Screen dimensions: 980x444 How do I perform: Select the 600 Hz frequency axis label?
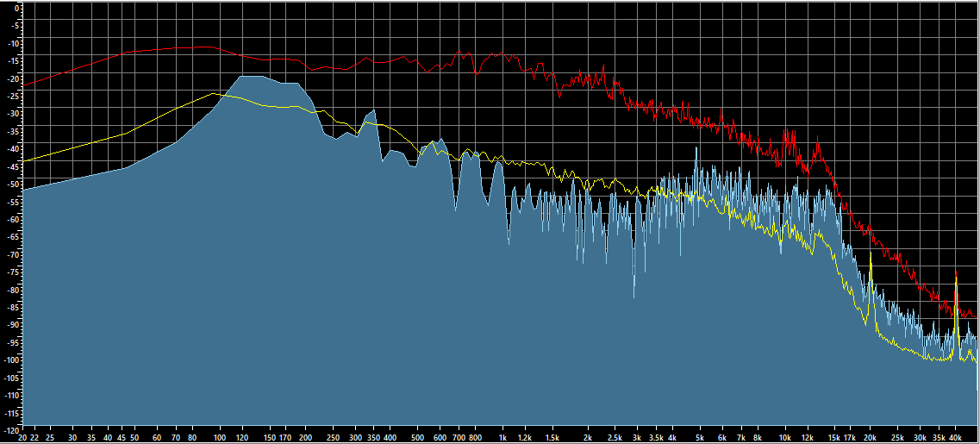[x=440, y=438]
